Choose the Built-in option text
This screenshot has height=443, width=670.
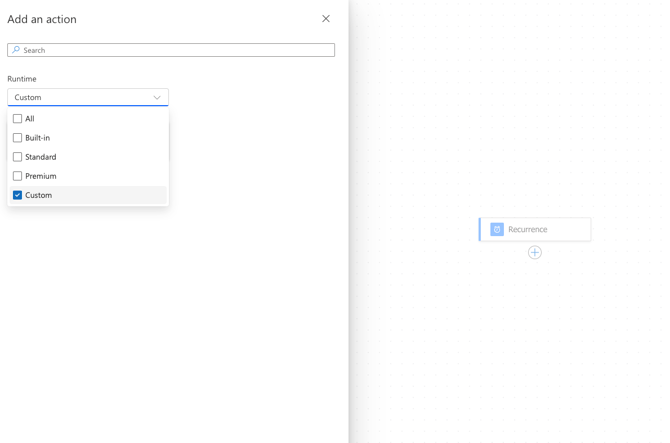[x=38, y=138]
